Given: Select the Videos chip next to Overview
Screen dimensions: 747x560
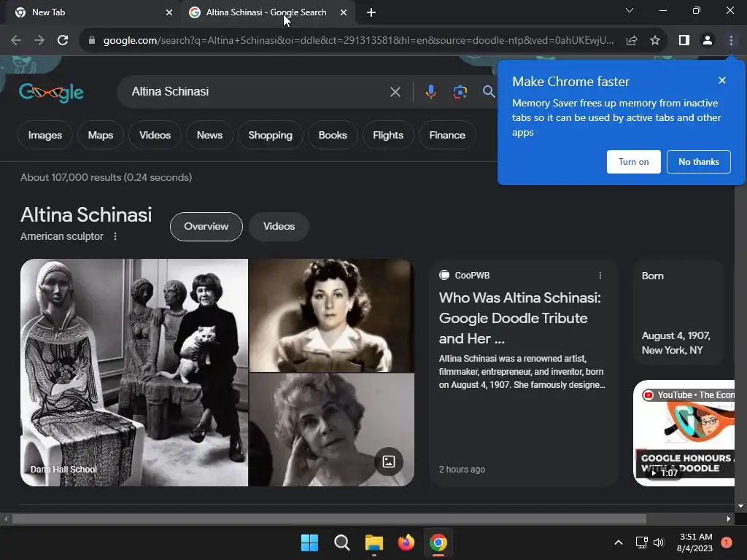Looking at the screenshot, I should pyautogui.click(x=279, y=227).
